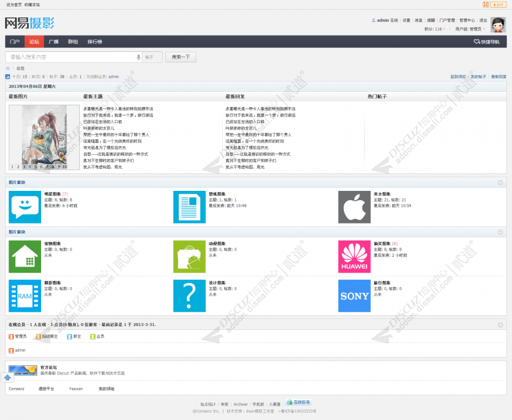This screenshot has height=420, width=512.
Task: Show slide 10 in the 最新图片 slideshow
Action: 65,167
